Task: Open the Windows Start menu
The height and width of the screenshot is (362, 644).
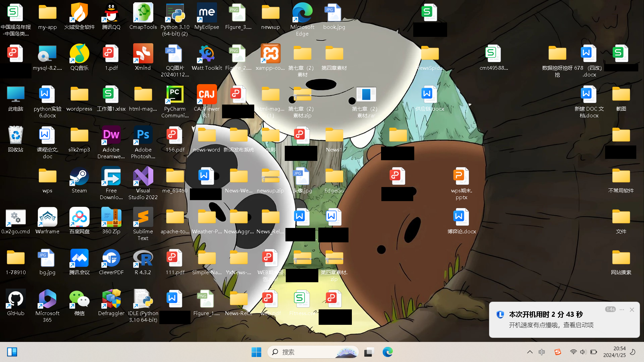Action: point(256,352)
